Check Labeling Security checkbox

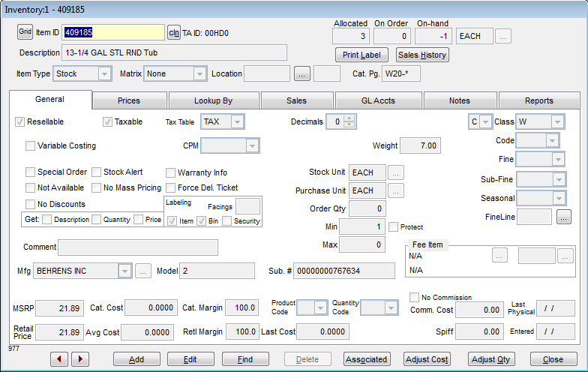pyautogui.click(x=226, y=220)
